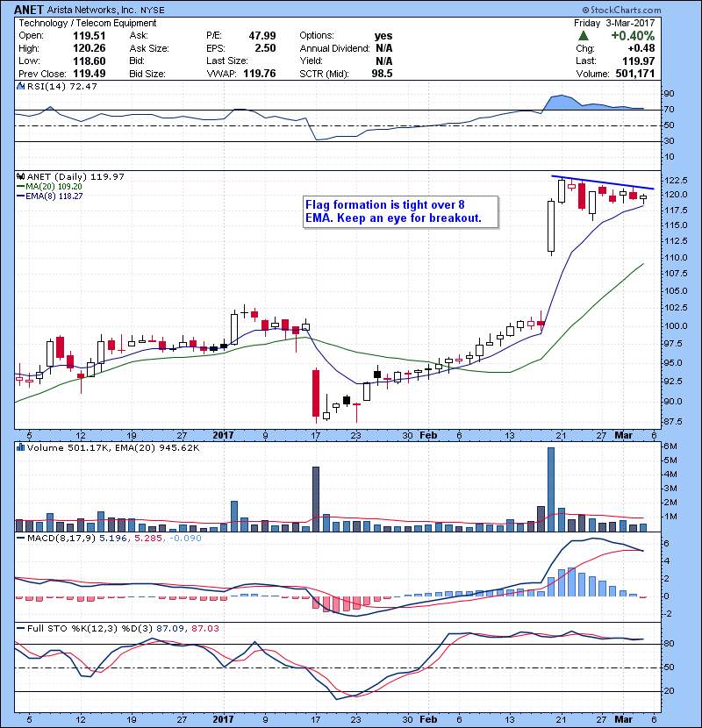
Task: Click the header Volume value 501,171
Action: [635, 74]
